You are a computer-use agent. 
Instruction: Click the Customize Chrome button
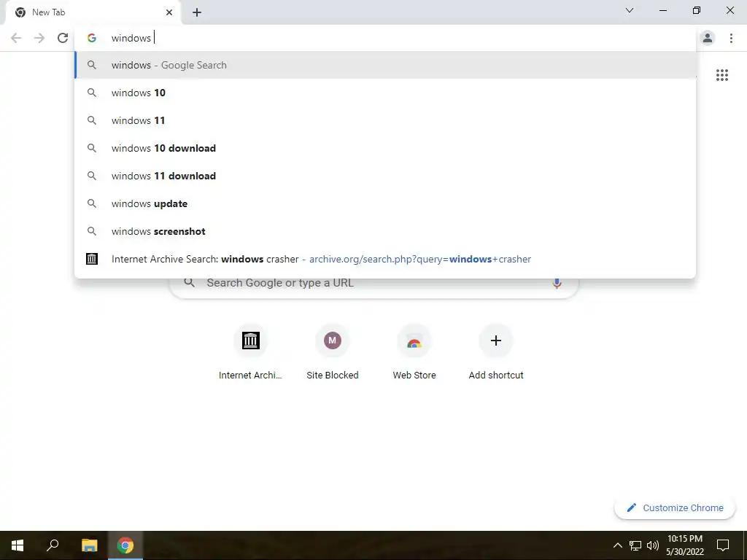(x=675, y=507)
